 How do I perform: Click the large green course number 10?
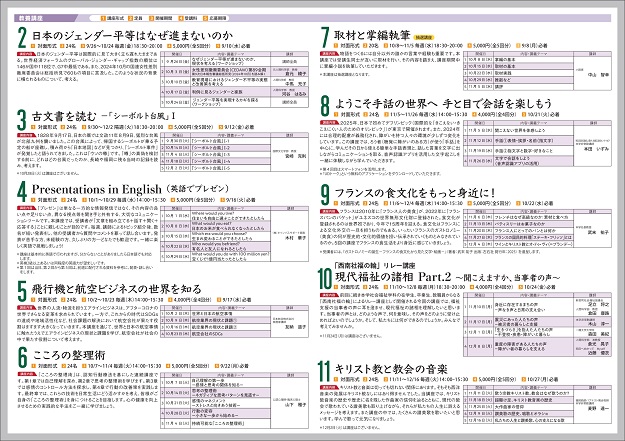[x=324, y=278]
